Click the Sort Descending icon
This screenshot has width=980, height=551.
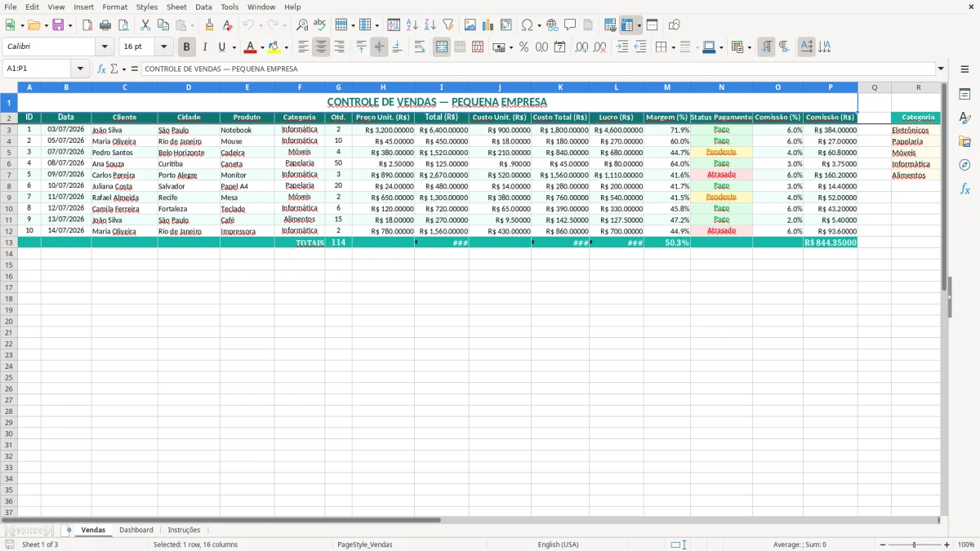(x=430, y=25)
